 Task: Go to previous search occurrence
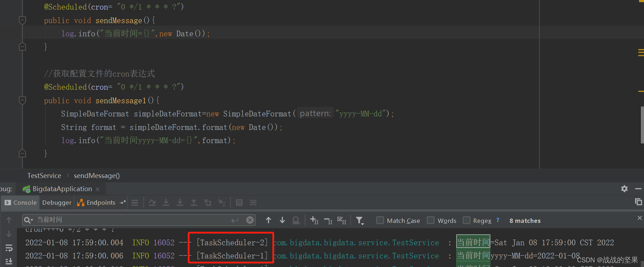[x=268, y=220]
